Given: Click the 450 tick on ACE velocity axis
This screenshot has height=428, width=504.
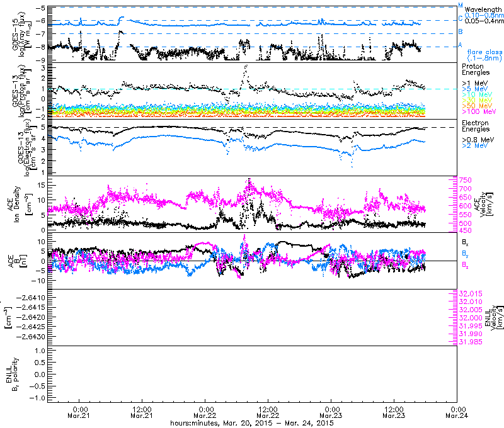Looking at the screenshot, I should pyautogui.click(x=466, y=230).
